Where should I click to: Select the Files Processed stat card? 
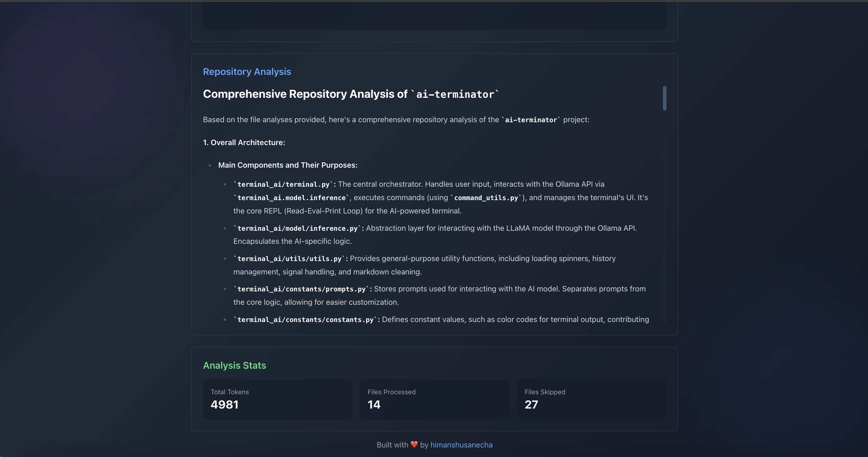[434, 399]
